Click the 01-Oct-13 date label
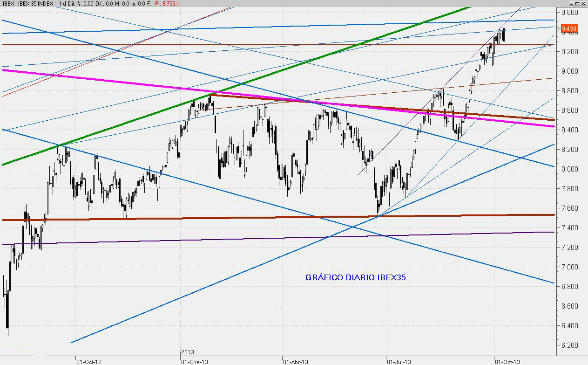The image size is (588, 365). coord(507,361)
